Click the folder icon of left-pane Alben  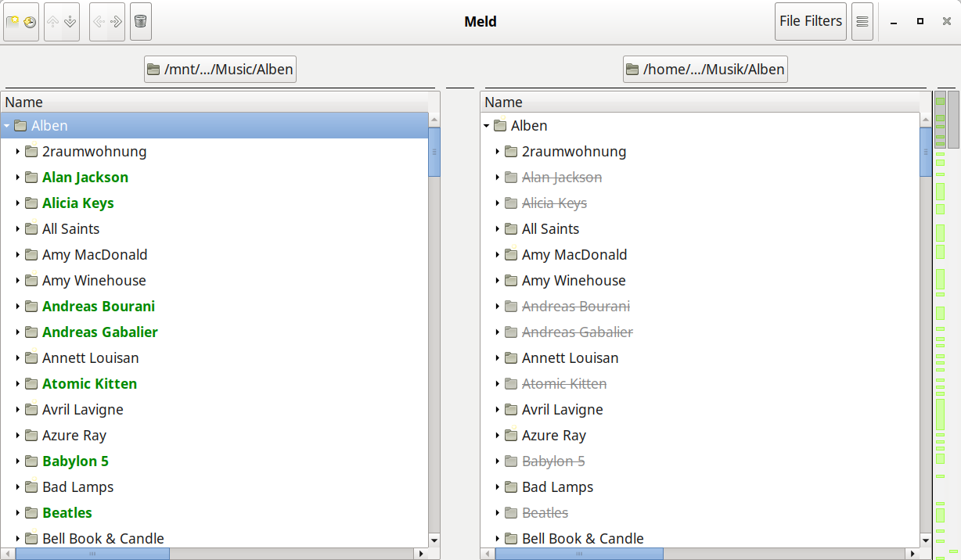pos(20,126)
